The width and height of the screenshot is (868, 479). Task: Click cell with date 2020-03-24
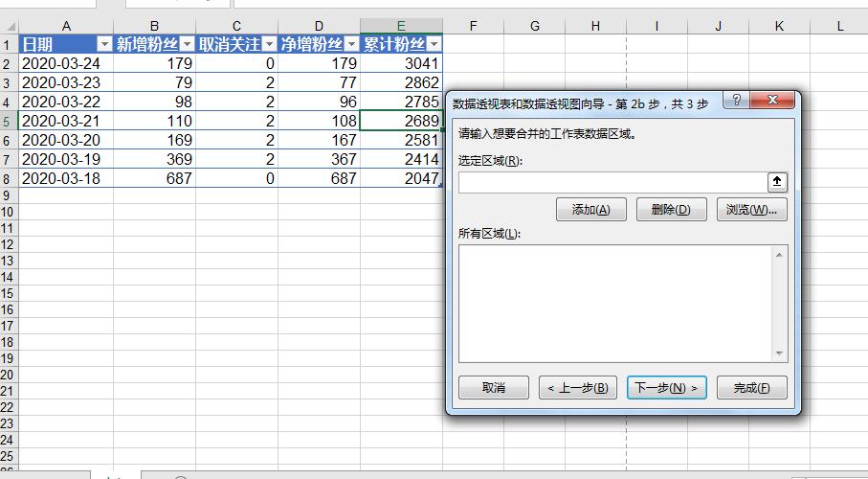pos(66,63)
